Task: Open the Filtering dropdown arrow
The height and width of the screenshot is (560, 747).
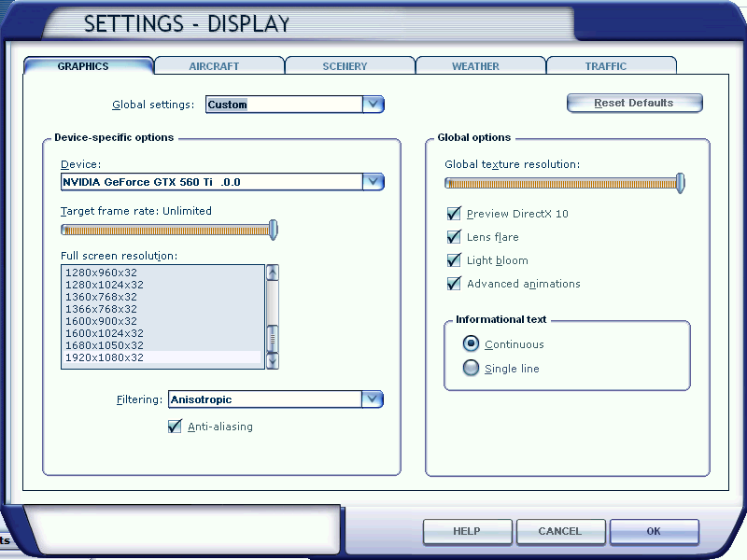Action: click(x=372, y=399)
